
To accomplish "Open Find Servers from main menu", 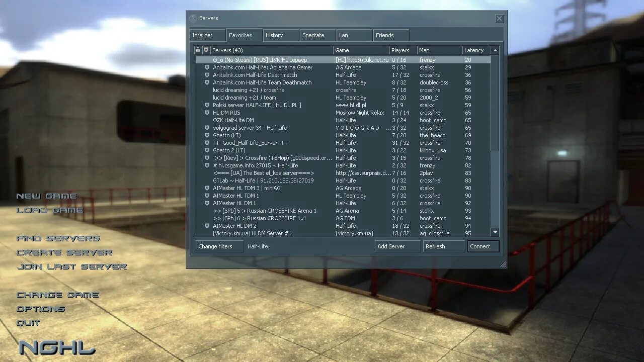I will tap(58, 238).
